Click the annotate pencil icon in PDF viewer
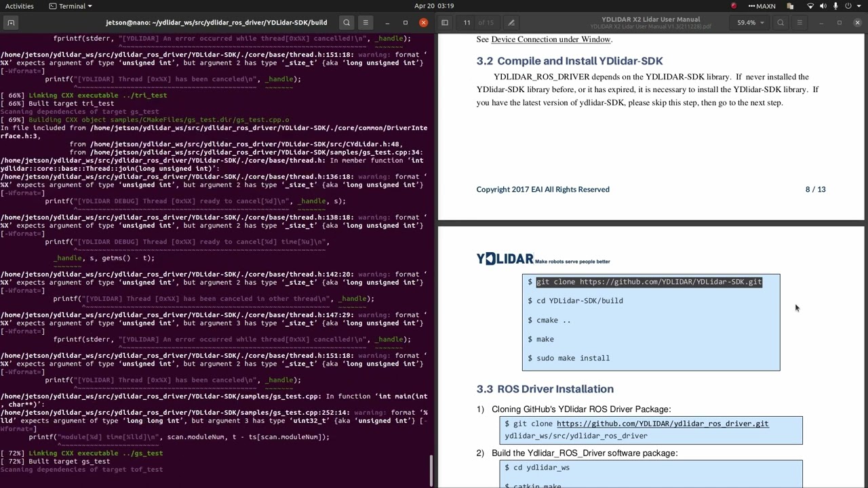The width and height of the screenshot is (868, 488). [511, 22]
